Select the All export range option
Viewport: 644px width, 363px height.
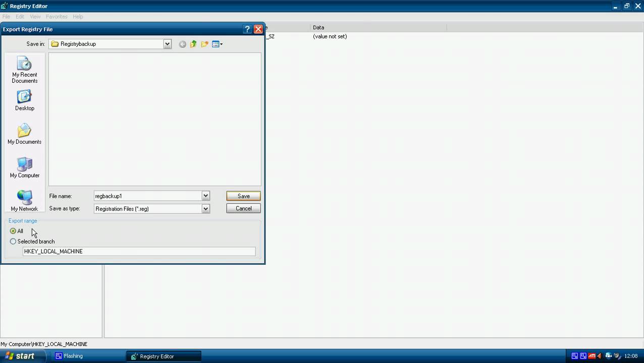point(17,231)
